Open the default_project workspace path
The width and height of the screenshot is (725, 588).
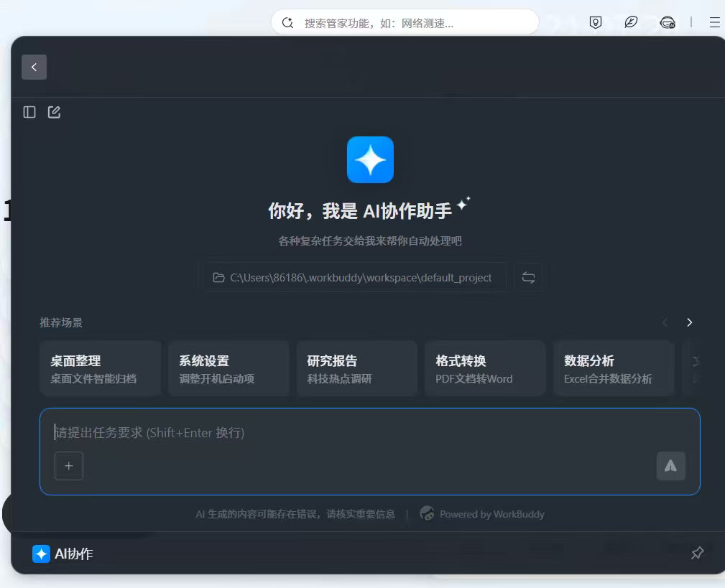tap(353, 277)
